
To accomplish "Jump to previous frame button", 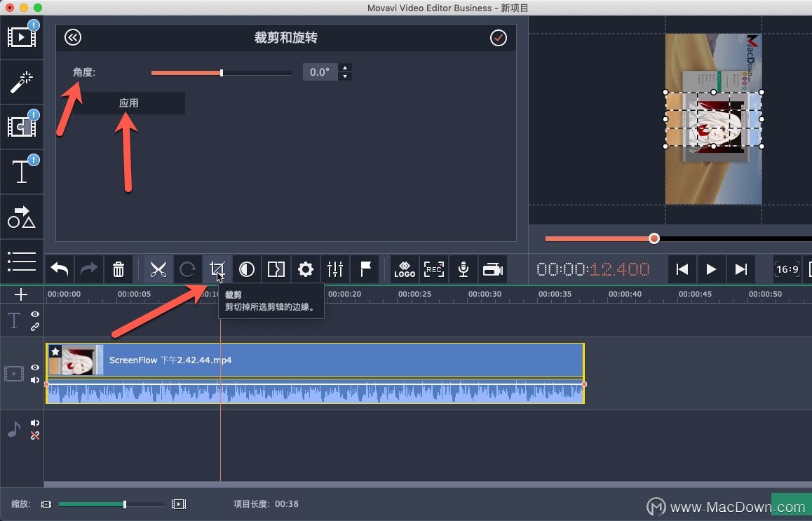I will click(682, 269).
